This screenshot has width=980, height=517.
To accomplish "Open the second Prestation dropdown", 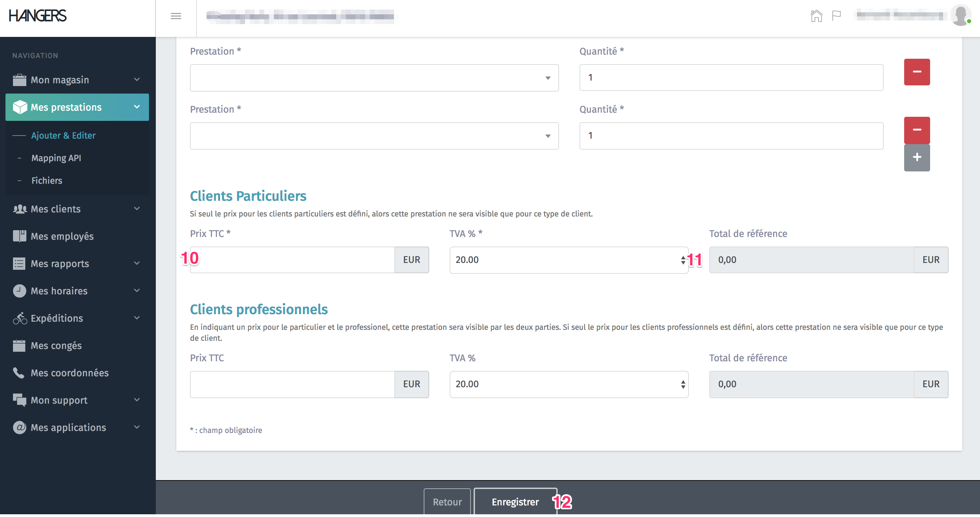I will tap(374, 136).
